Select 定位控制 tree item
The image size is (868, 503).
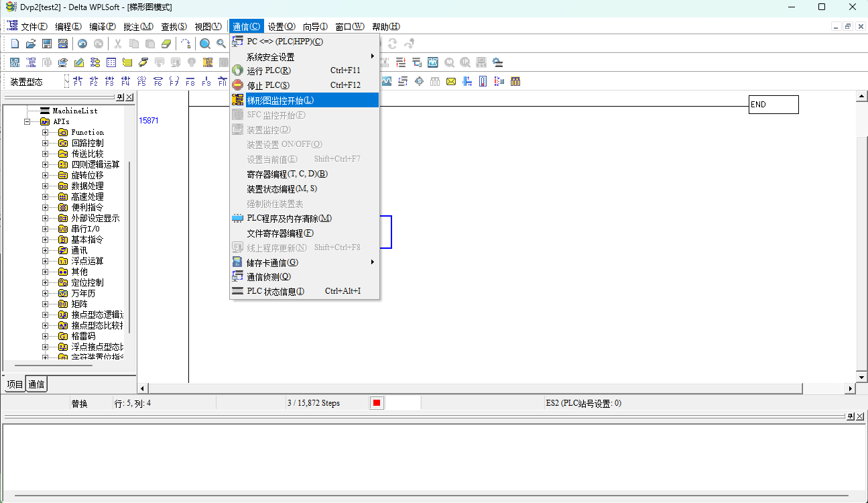[87, 282]
